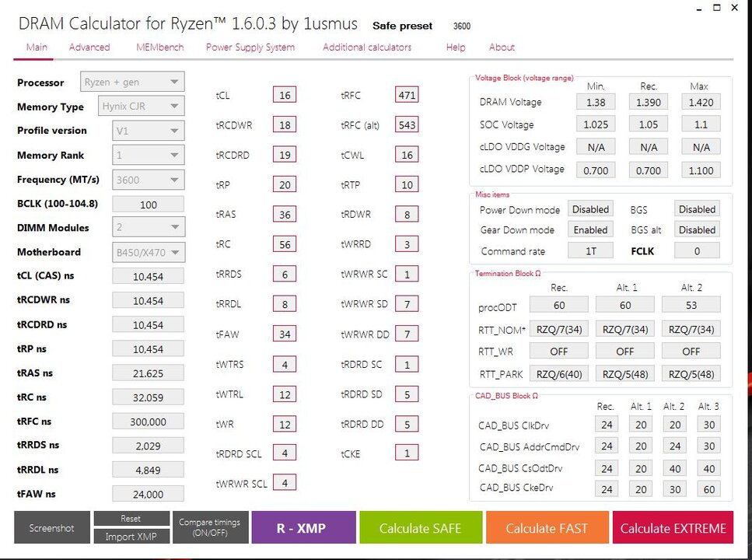
Task: Open the Frequency (MT/s) dropdown
Action: [x=149, y=180]
